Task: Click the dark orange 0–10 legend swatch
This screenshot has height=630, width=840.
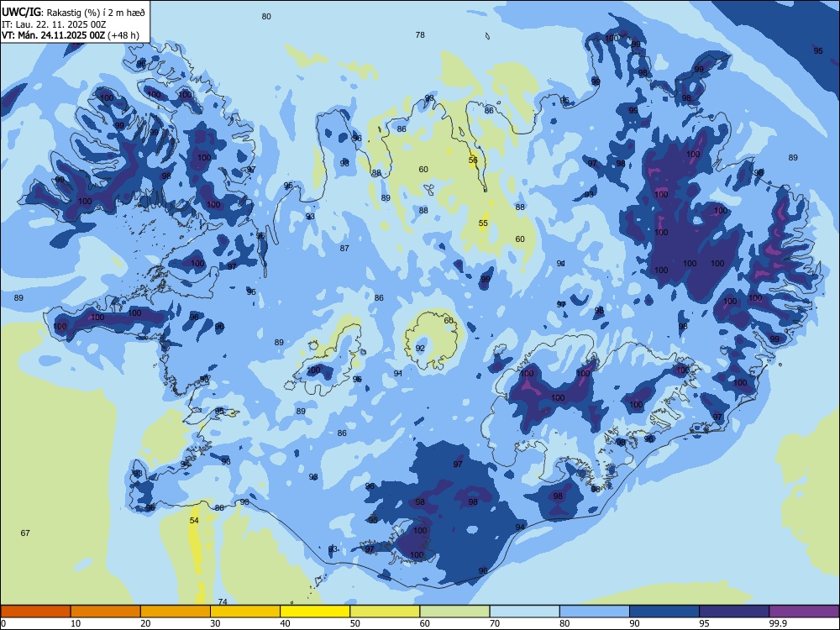Action: [x=35, y=612]
